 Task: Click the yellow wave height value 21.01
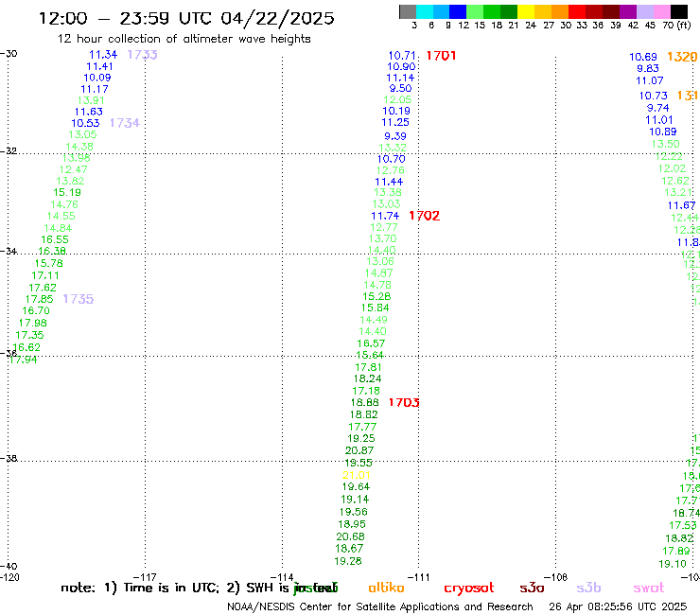tap(357, 475)
